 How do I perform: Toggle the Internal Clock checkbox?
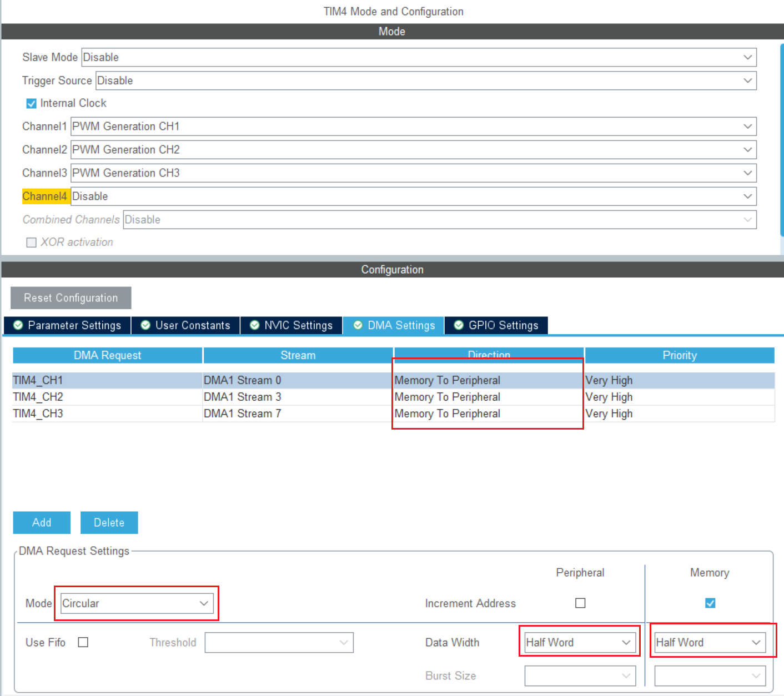[x=32, y=103]
